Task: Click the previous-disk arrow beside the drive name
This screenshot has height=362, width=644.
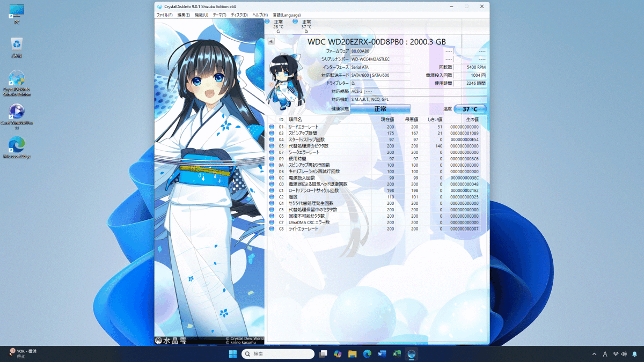Action: click(x=272, y=41)
